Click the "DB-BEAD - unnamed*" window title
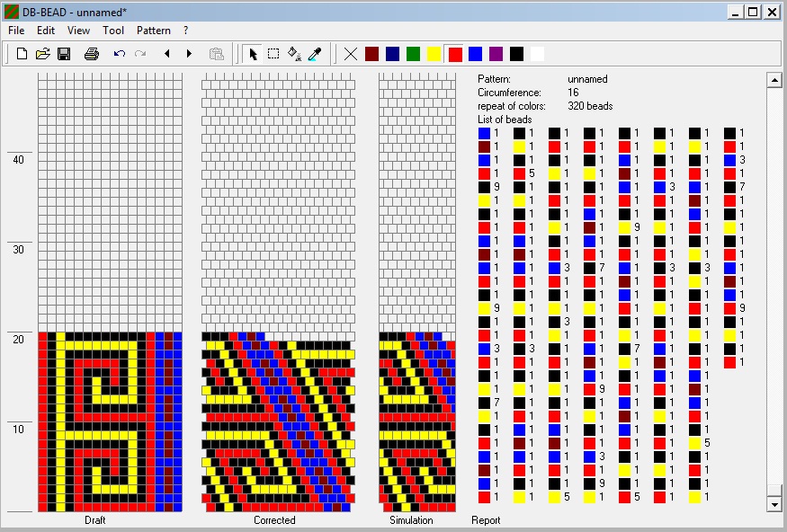This screenshot has height=532, width=787. [x=75, y=12]
